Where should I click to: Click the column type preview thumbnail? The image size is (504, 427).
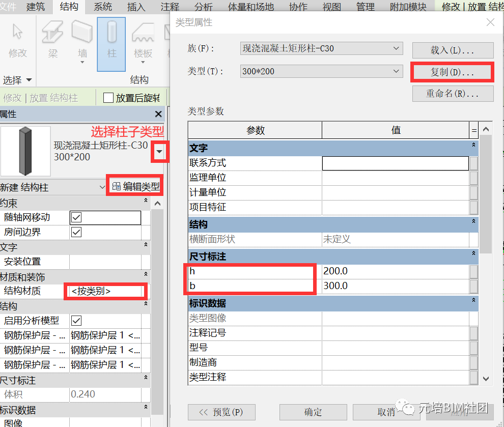pyautogui.click(x=25, y=151)
